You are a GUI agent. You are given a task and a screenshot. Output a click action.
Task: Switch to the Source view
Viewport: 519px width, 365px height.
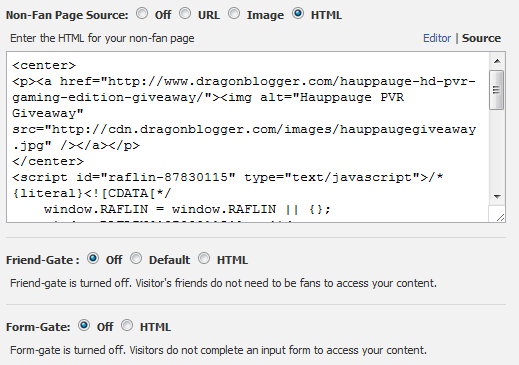pyautogui.click(x=481, y=38)
